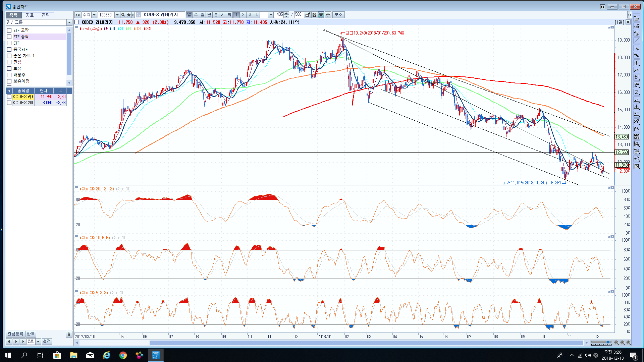This screenshot has width=644, height=362.
Task: Click the horizontal chart scrollbar
Action: point(366,343)
